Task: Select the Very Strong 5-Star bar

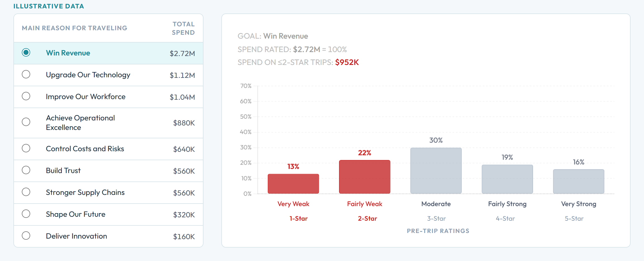Action: coord(578,181)
